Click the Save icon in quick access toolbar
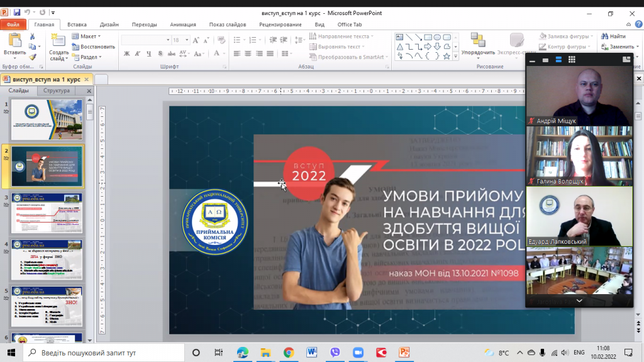Screen dimensions: 644x362 [x=17, y=13]
